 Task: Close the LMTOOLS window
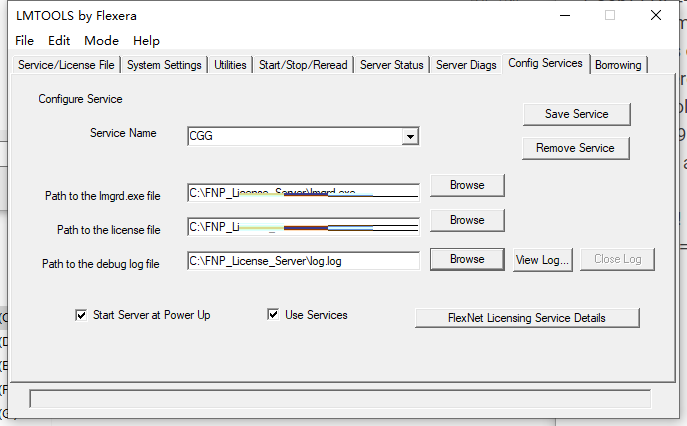[656, 16]
